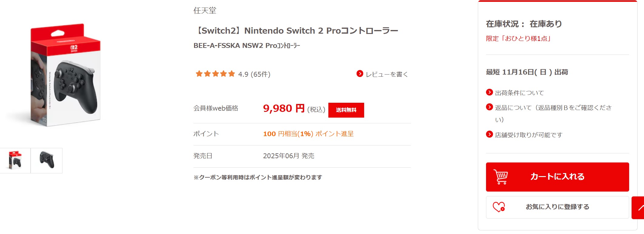
Task: Click the red chevron icon before 出荷条件について
Action: [x=489, y=93]
